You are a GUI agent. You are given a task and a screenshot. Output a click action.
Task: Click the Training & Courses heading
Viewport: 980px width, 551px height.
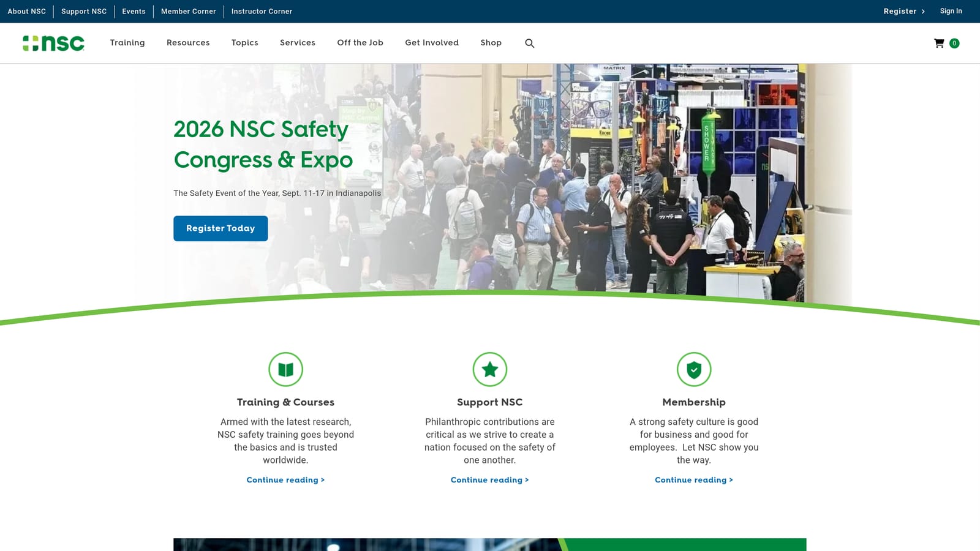286,402
